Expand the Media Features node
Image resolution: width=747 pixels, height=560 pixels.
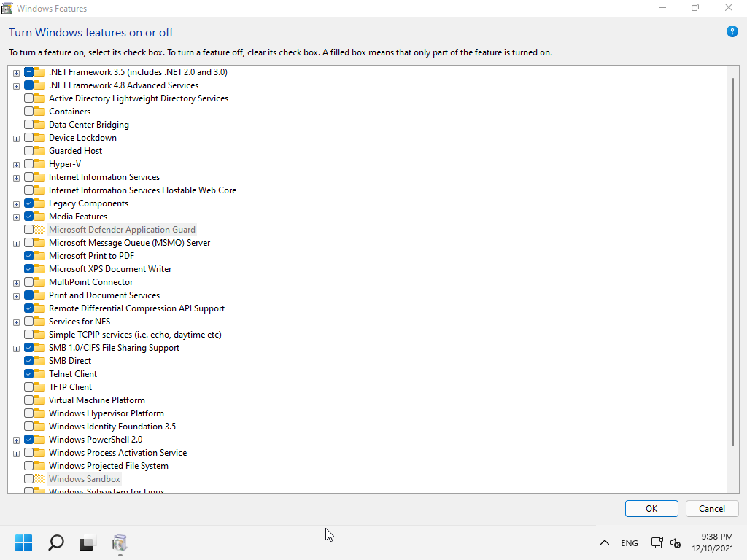tap(16, 217)
